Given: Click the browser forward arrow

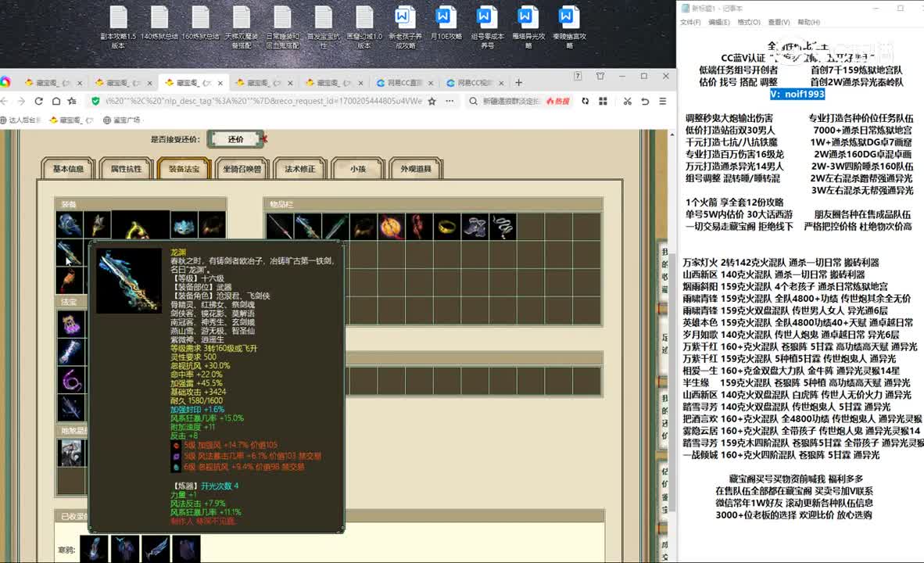Looking at the screenshot, I should 21,102.
